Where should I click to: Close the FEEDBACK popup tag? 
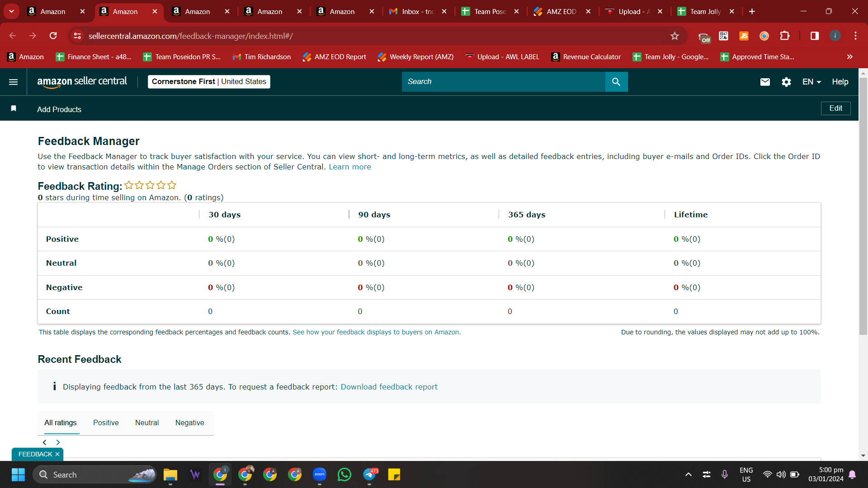pos(57,454)
